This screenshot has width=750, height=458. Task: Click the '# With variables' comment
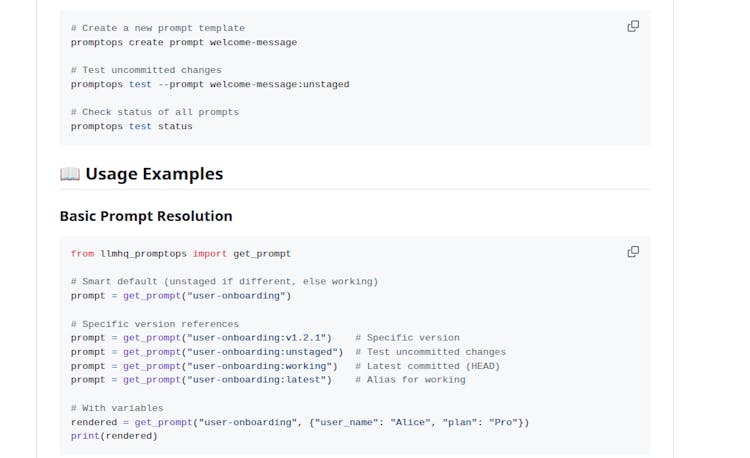coord(117,408)
